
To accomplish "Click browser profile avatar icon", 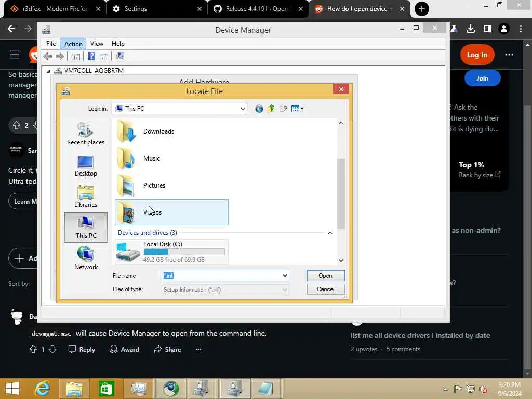I will pyautogui.click(x=504, y=29).
